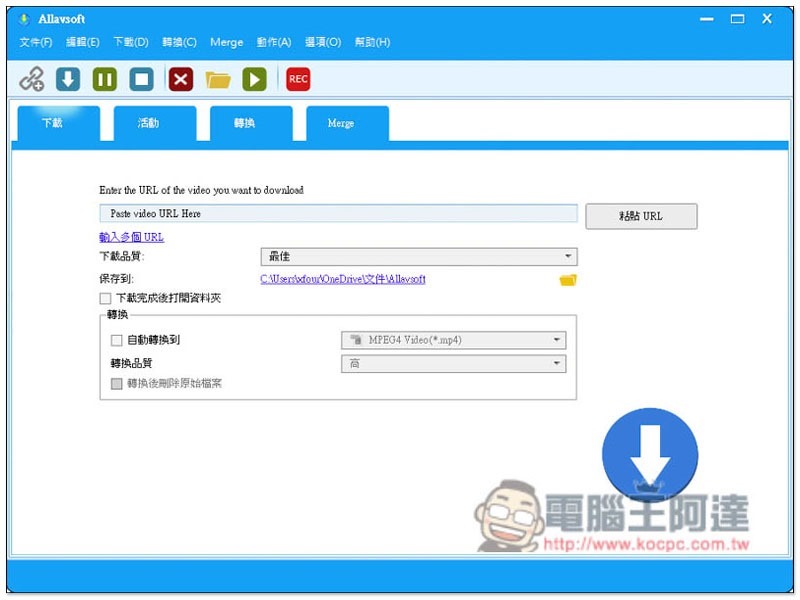Open the 文件(F) menu
The image size is (800, 600).
(36, 42)
